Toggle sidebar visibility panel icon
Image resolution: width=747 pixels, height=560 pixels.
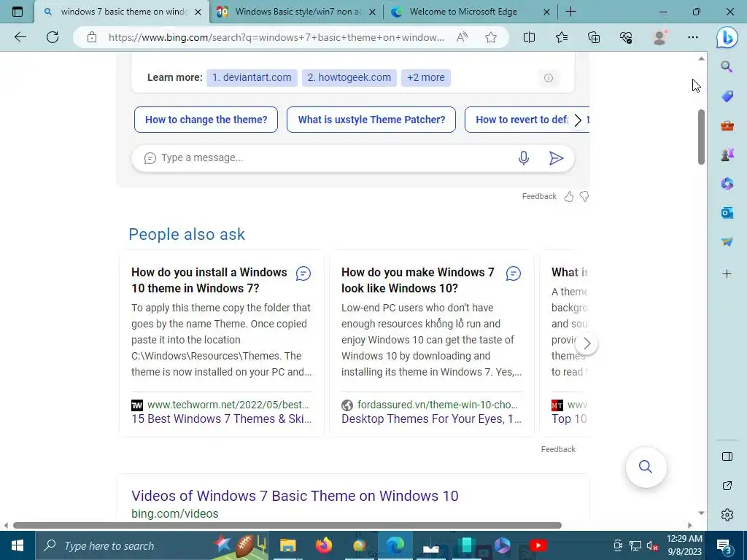point(727,456)
